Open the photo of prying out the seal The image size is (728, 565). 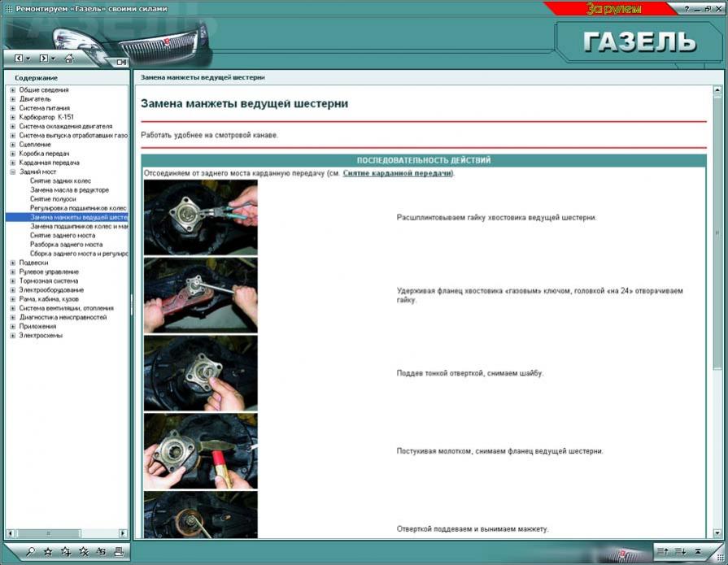tap(201, 515)
